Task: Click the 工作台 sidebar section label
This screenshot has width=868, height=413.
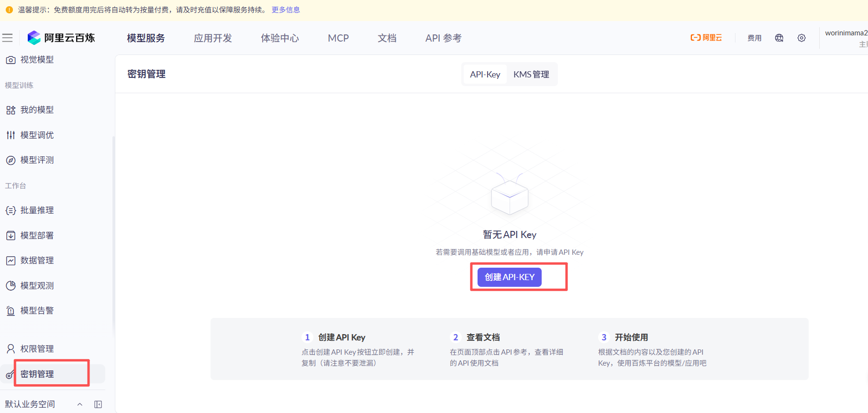Action: (x=15, y=186)
